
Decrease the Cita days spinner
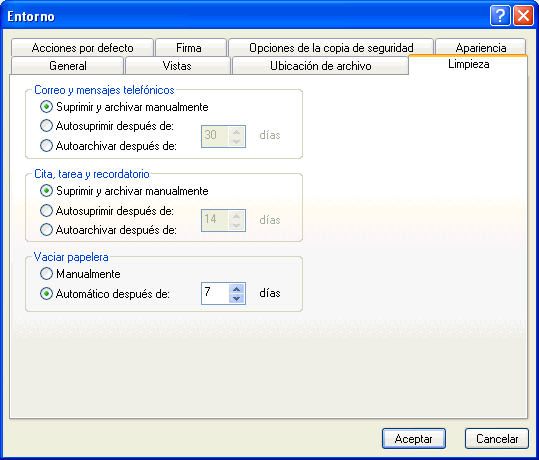point(236,225)
